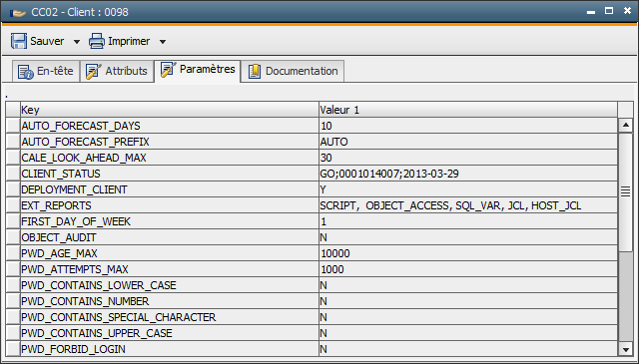
Task: Edit N value of PWD_CONTAINS_UPPER_CASE
Action: click(x=468, y=333)
